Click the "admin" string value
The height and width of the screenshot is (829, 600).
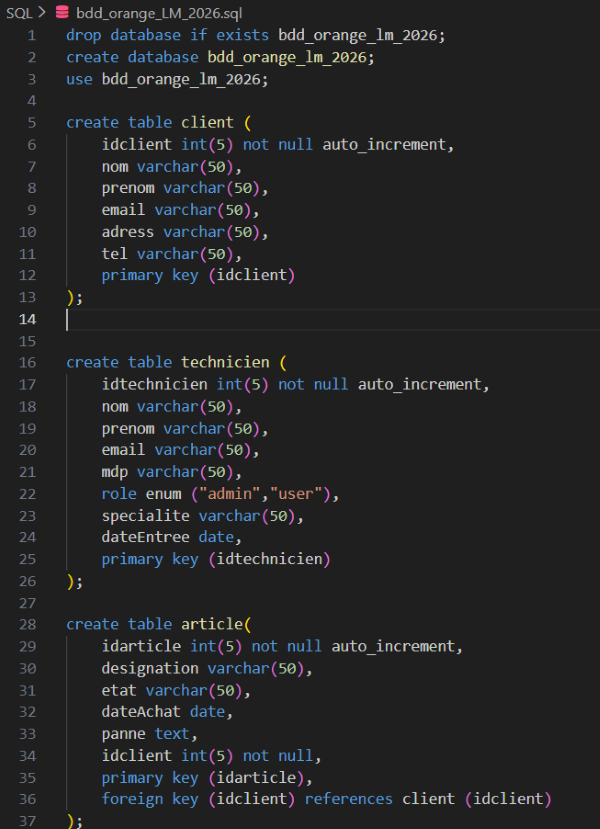tap(229, 494)
